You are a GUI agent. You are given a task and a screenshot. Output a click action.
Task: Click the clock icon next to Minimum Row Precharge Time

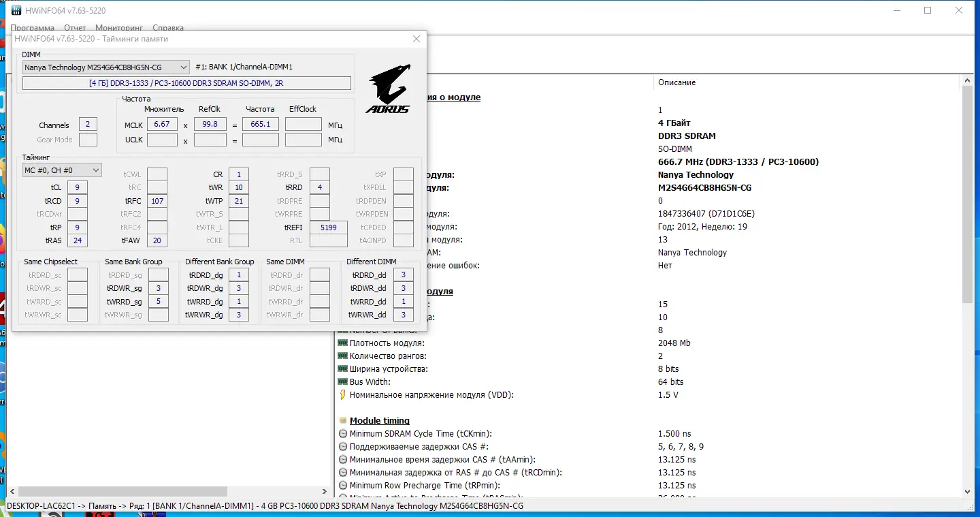[x=342, y=486]
